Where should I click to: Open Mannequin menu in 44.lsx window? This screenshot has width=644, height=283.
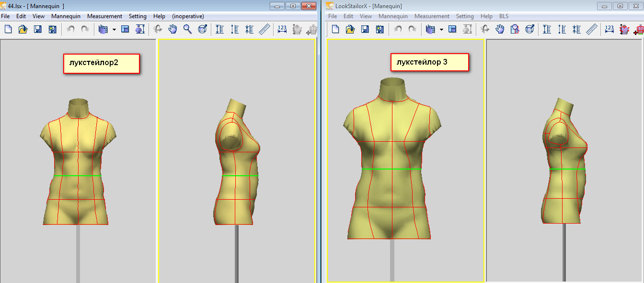[66, 16]
